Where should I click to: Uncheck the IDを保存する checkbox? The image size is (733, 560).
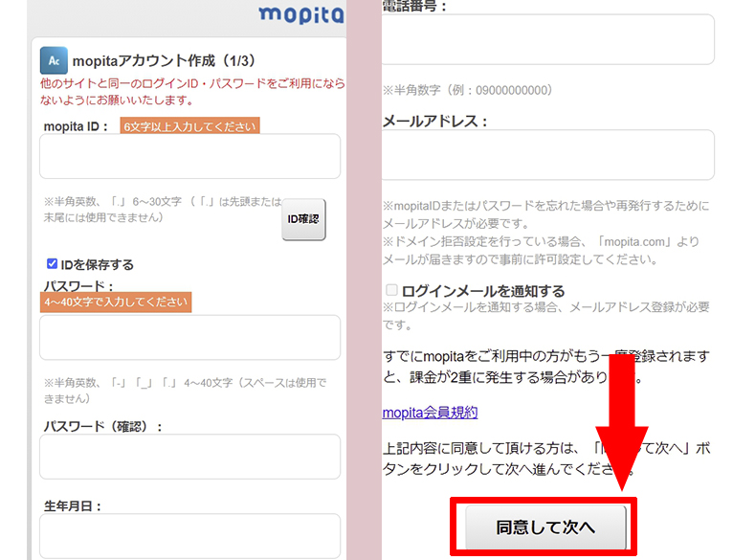(x=52, y=264)
